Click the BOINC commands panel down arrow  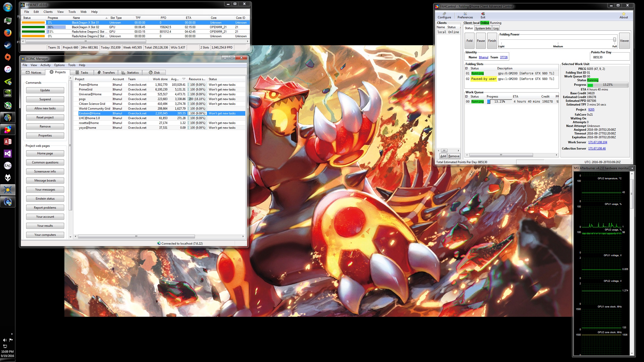tap(70, 237)
